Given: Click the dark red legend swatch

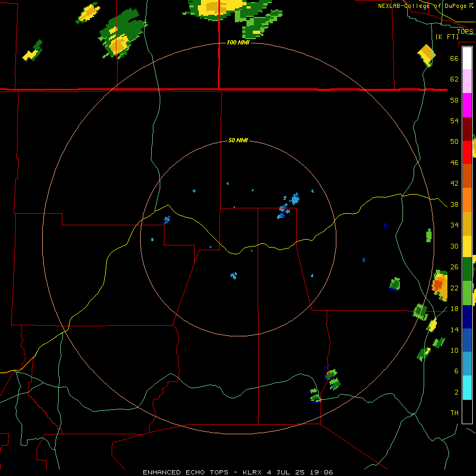Looking at the screenshot, I should coord(467,129).
